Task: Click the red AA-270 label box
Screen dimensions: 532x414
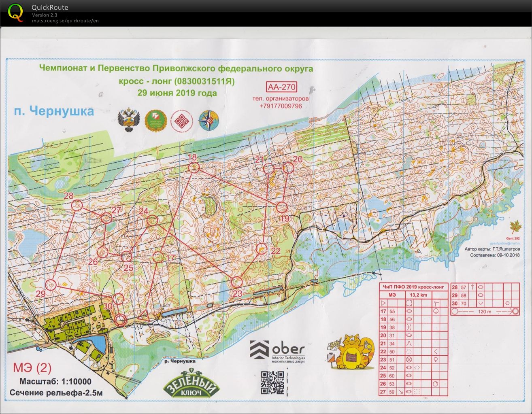Action: point(281,87)
